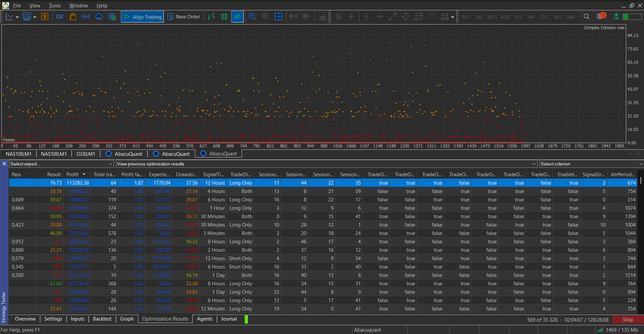Open the VPS cloud hosting icon

[99, 17]
